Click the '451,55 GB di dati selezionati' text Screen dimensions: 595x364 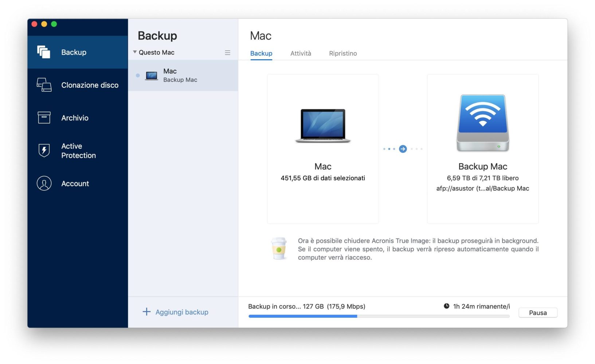click(323, 178)
